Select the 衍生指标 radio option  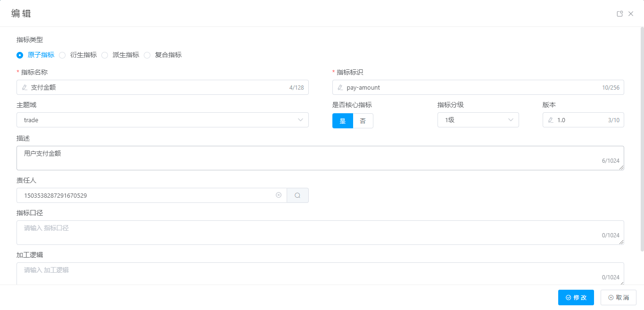pos(62,55)
